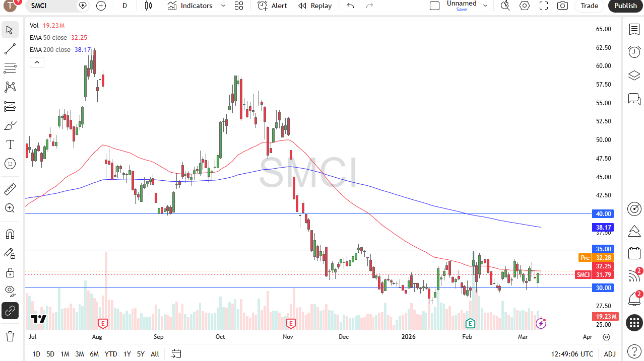
Task: Set the range to 3M
Action: [80, 354]
